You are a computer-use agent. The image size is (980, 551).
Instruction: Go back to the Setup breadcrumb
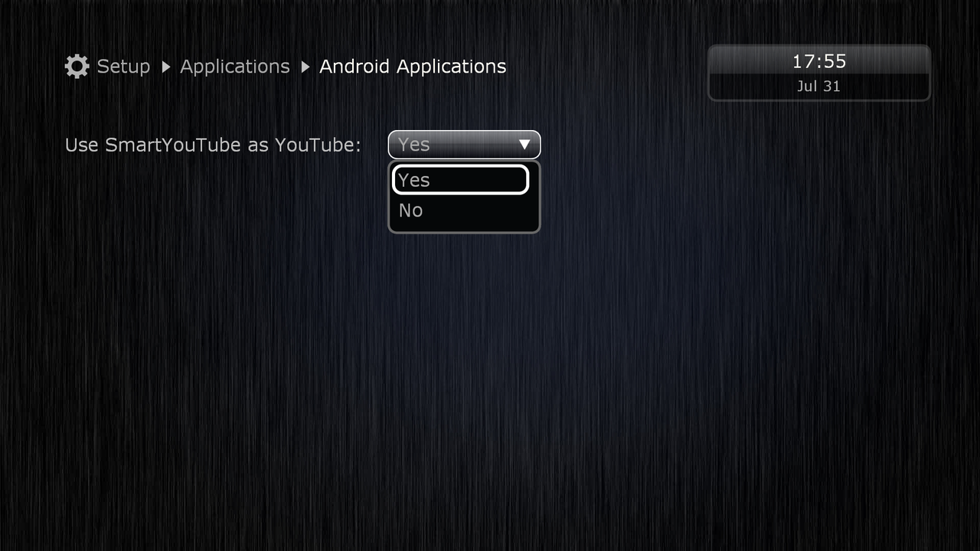point(123,67)
